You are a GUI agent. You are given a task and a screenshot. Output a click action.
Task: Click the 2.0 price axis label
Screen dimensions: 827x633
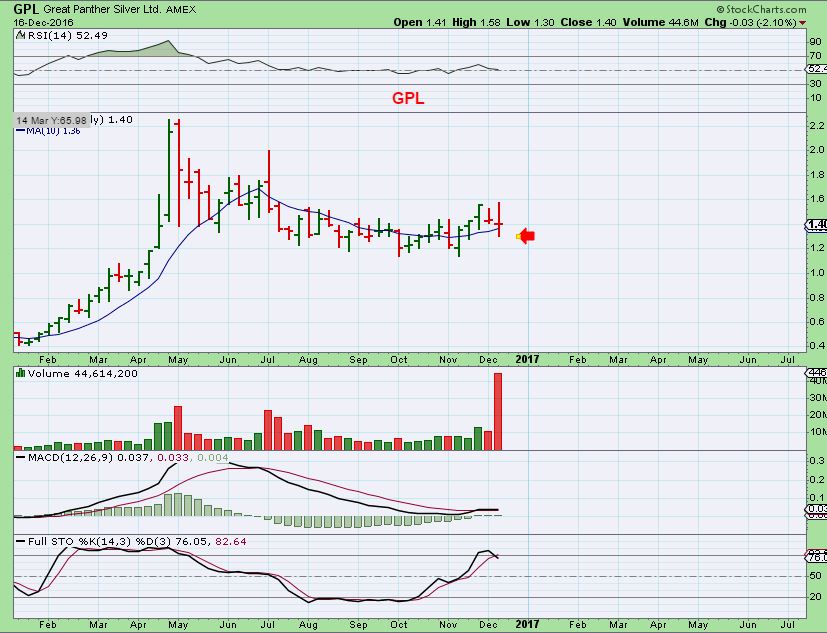(816, 150)
